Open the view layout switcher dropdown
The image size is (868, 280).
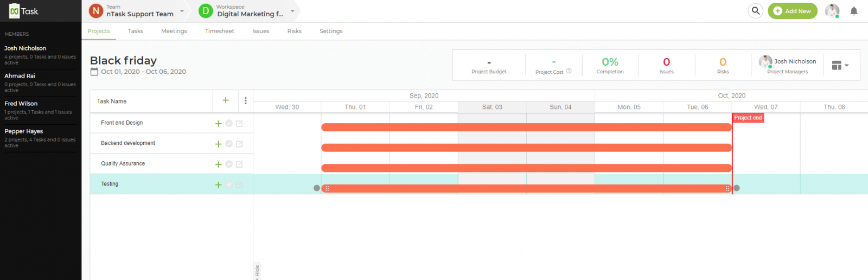[x=840, y=65]
